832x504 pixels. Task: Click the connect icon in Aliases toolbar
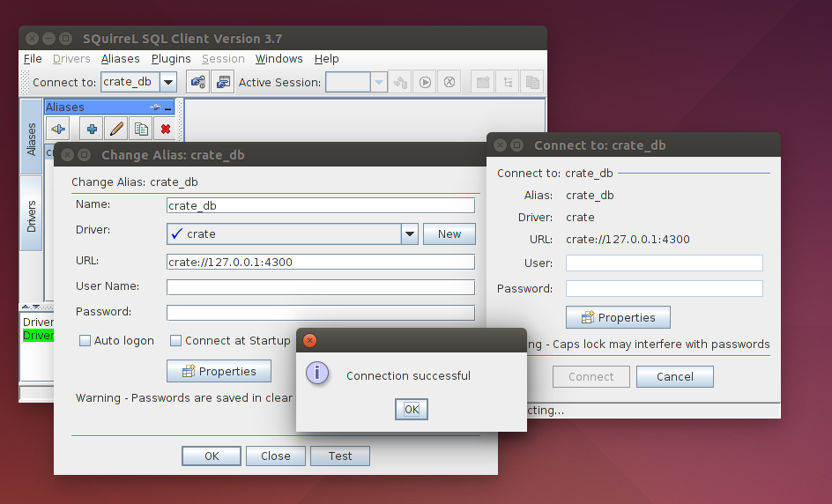click(x=58, y=129)
